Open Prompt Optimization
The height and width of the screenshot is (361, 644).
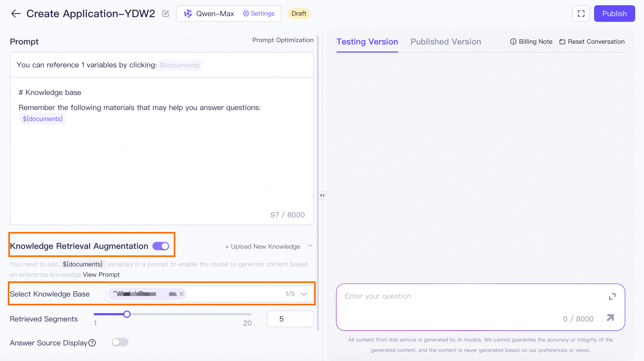283,40
